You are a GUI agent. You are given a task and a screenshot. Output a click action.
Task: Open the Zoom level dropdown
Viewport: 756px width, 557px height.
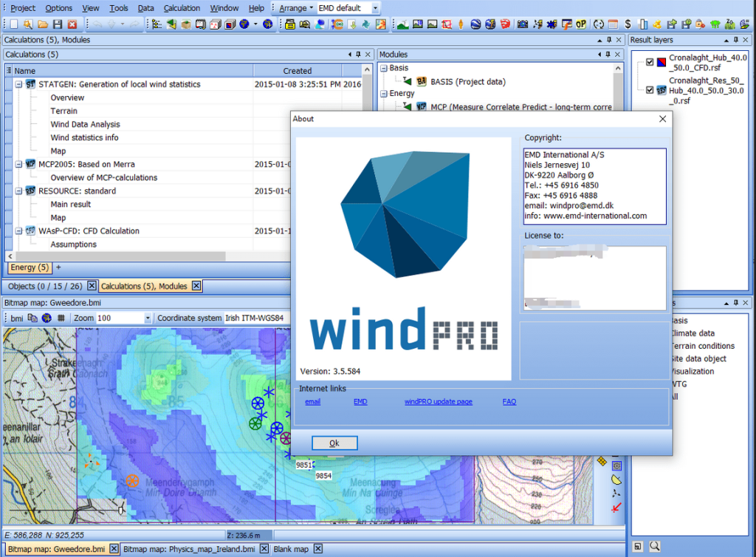pos(148,317)
